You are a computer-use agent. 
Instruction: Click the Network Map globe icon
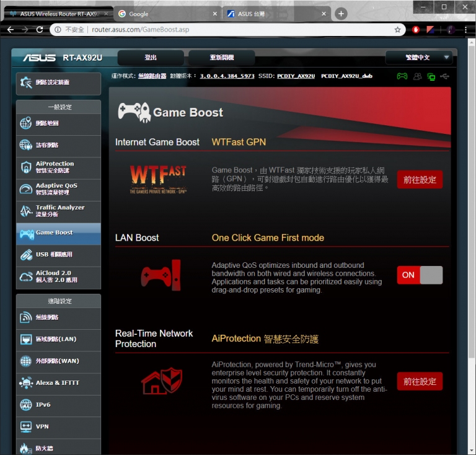pos(26,123)
